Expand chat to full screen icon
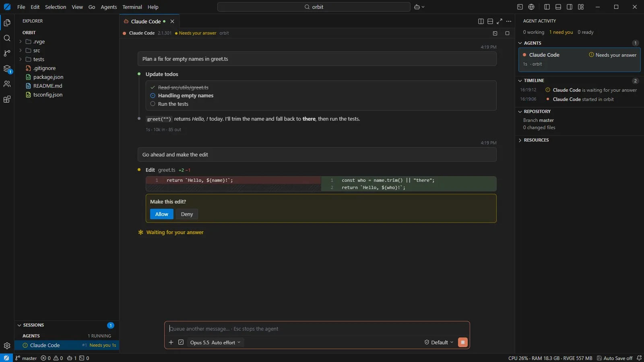 (x=500, y=21)
